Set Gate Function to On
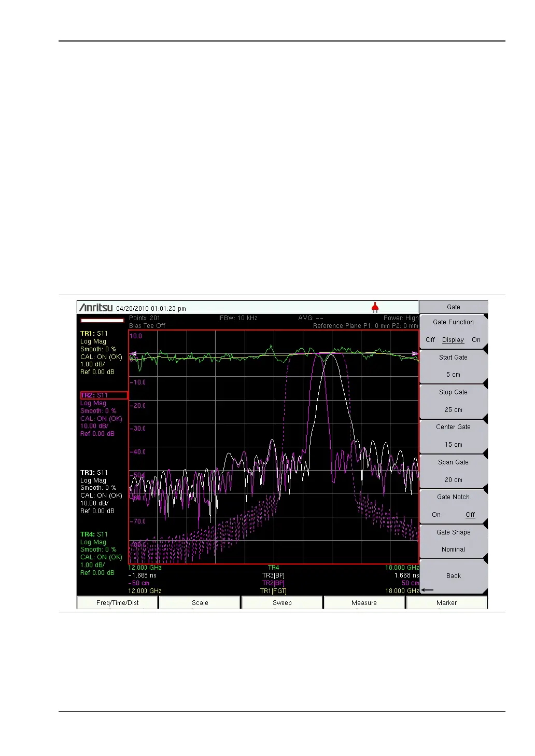This screenshot has height=756, width=535. (476, 340)
